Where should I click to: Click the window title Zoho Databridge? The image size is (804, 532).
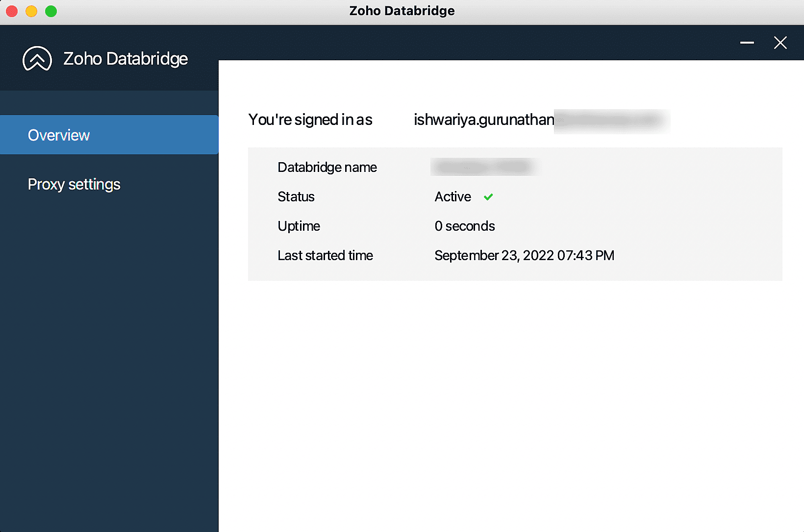coord(402,11)
